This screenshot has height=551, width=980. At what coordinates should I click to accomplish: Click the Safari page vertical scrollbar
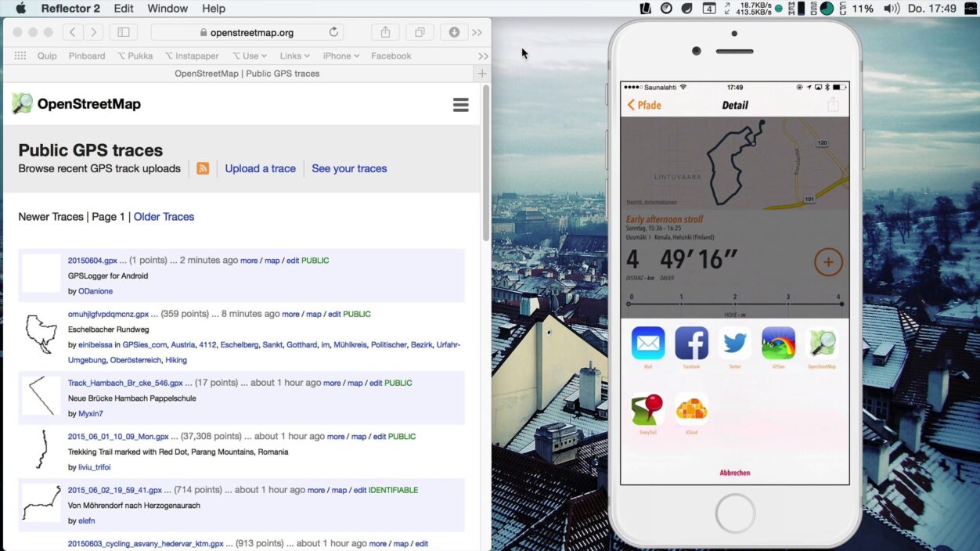[x=485, y=164]
